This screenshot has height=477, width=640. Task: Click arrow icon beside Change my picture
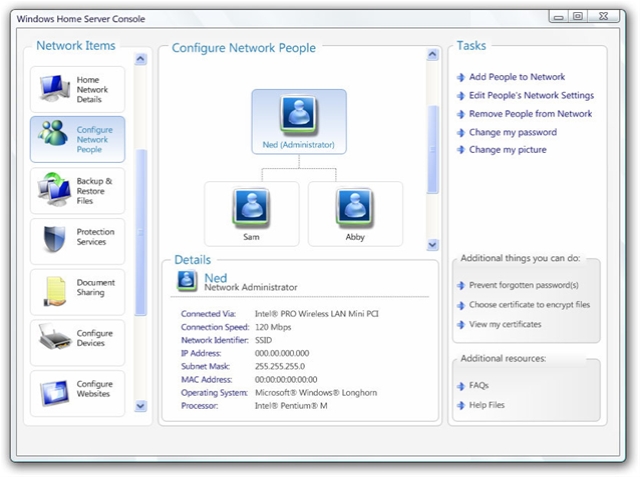pyautogui.click(x=461, y=150)
